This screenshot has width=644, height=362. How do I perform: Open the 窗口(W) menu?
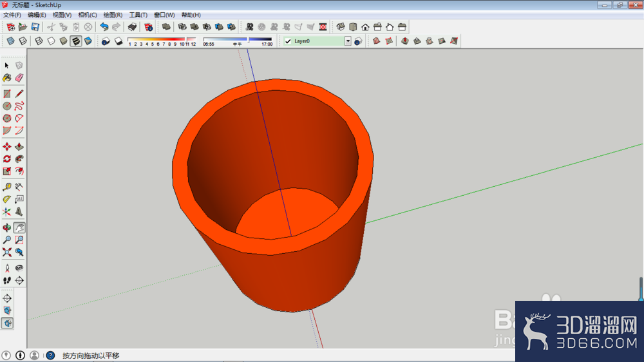164,15
